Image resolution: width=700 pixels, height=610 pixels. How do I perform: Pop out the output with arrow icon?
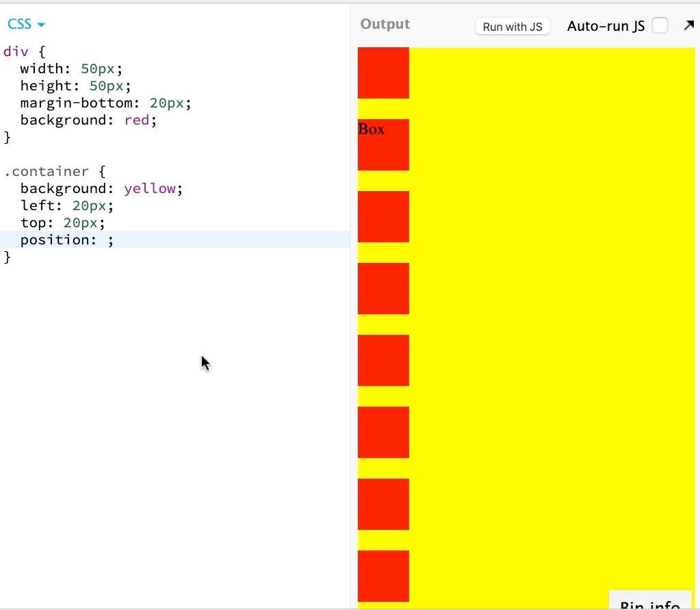point(689,26)
